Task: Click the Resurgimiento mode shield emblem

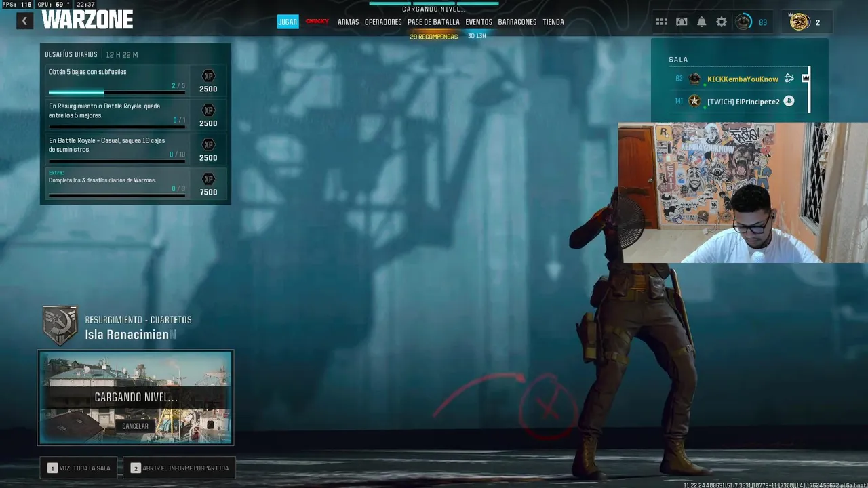Action: pyautogui.click(x=60, y=325)
